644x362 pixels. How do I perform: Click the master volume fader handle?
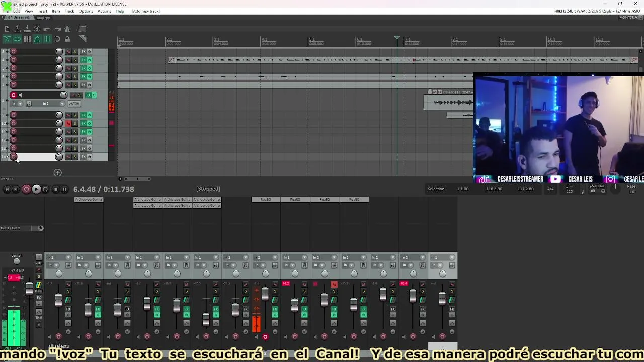pyautogui.click(x=29, y=289)
